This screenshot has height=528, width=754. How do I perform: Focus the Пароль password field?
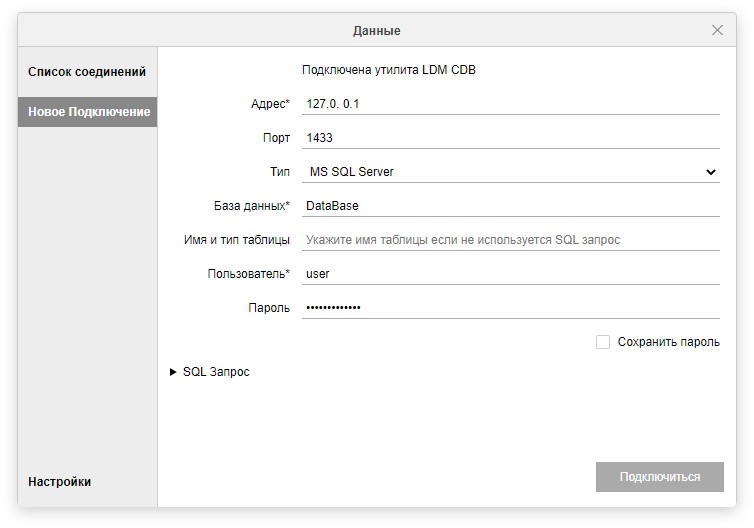click(x=510, y=307)
